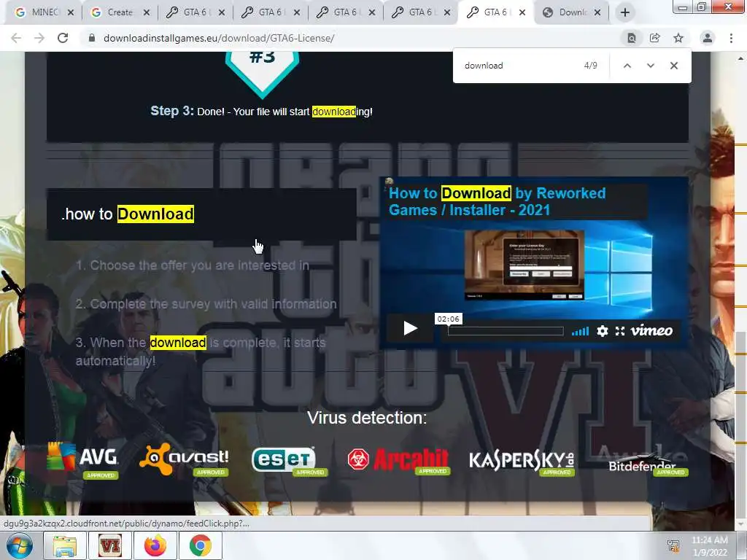
Task: Open Firefox from the taskbar
Action: tap(155, 545)
